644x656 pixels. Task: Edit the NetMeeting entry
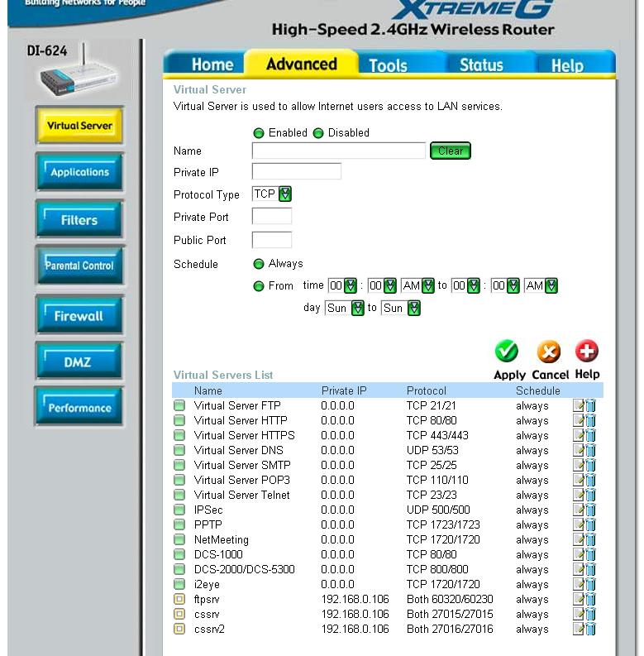579,539
